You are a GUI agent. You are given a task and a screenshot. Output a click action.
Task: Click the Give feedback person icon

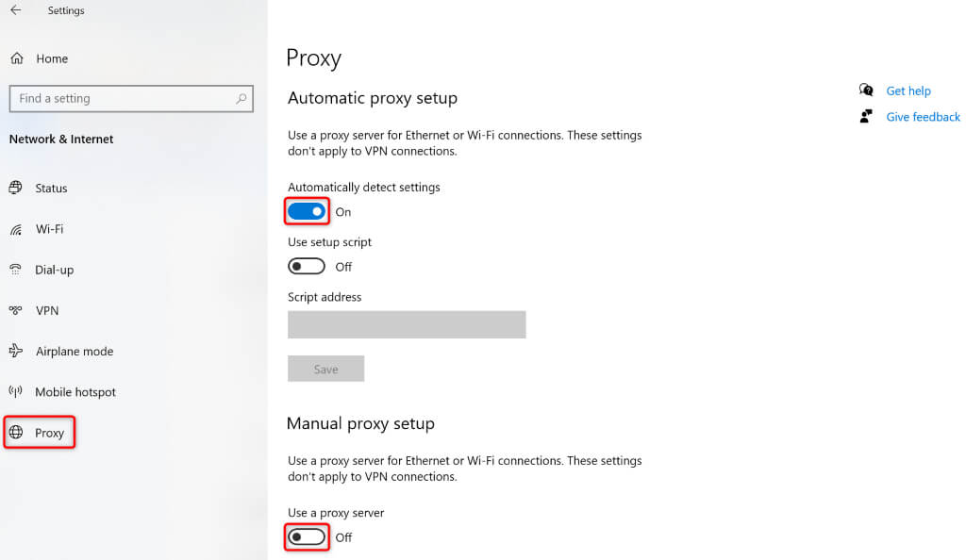point(866,117)
